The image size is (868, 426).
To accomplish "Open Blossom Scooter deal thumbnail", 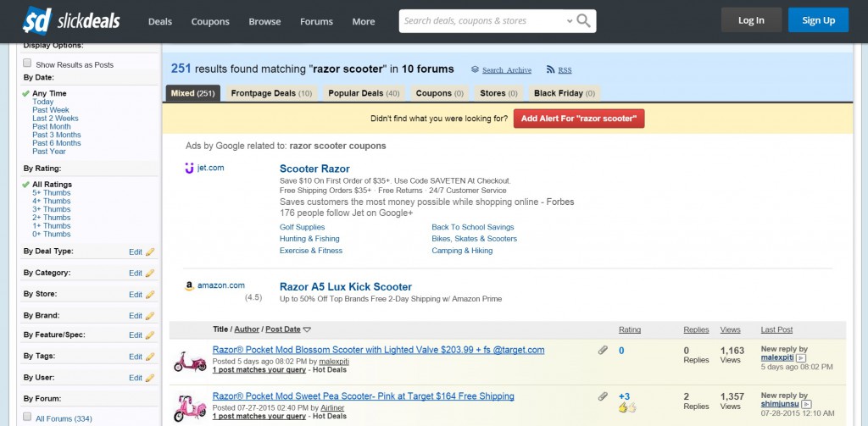I will point(190,362).
